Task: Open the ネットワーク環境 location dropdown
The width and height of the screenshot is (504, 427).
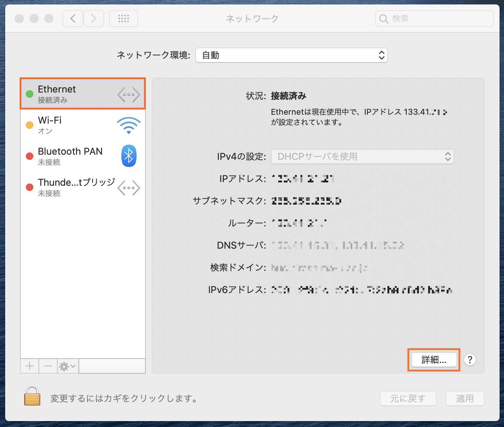Action: click(291, 56)
